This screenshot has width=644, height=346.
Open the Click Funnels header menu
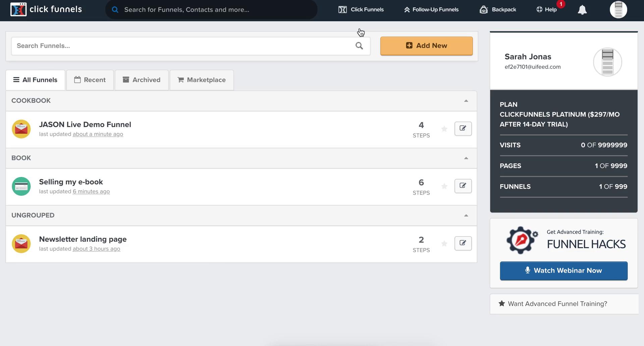361,10
